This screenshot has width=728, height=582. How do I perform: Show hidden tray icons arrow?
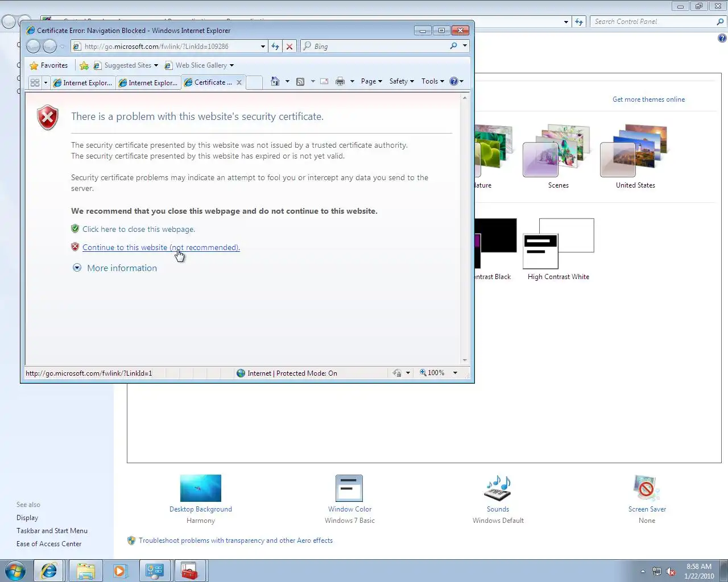click(643, 571)
